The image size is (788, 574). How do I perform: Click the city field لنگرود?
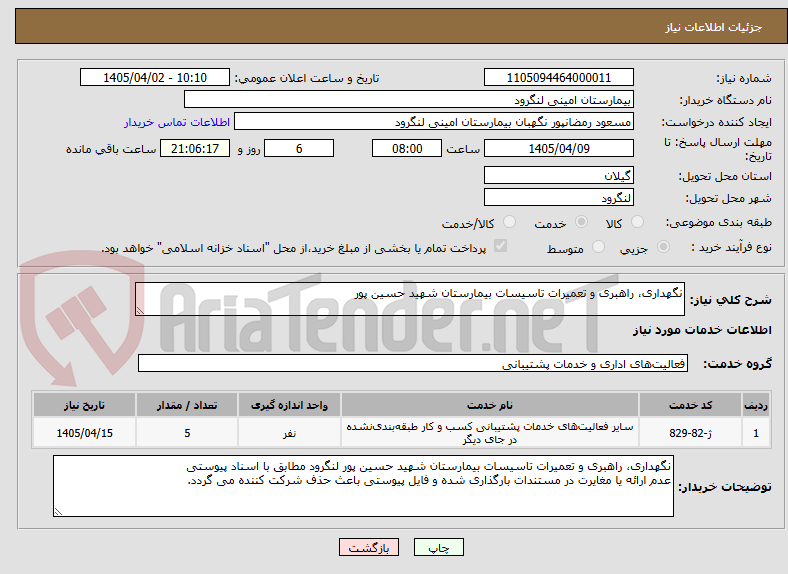point(558,198)
